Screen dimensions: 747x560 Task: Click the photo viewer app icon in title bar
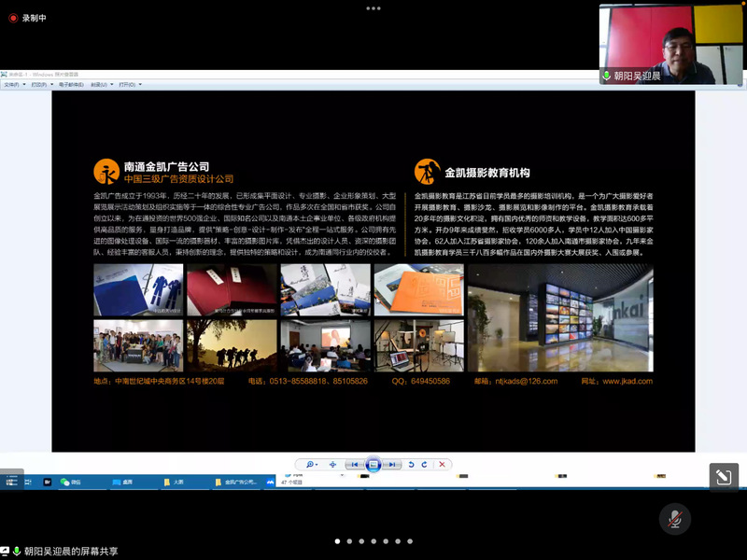coord(4,75)
